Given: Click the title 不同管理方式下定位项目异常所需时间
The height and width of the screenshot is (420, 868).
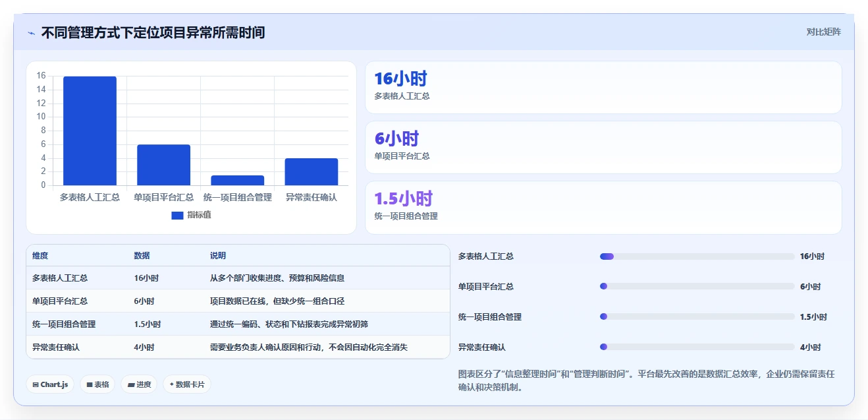Looking at the screenshot, I should click(153, 32).
